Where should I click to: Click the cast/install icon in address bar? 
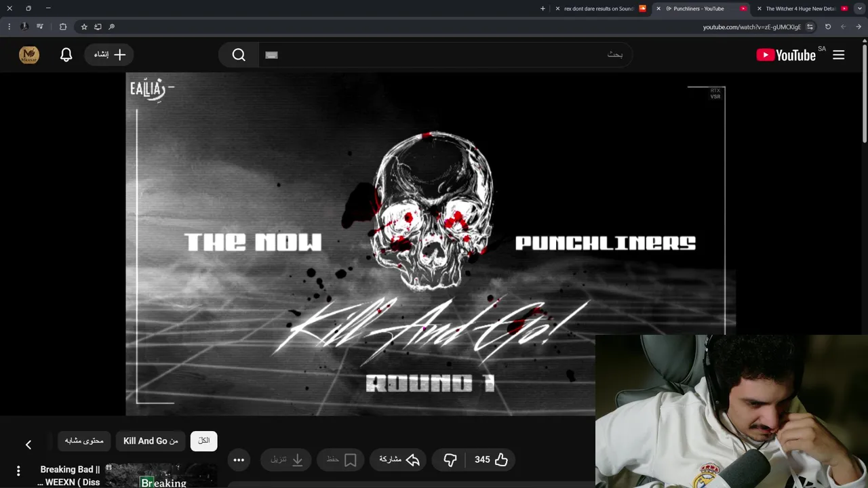[98, 27]
